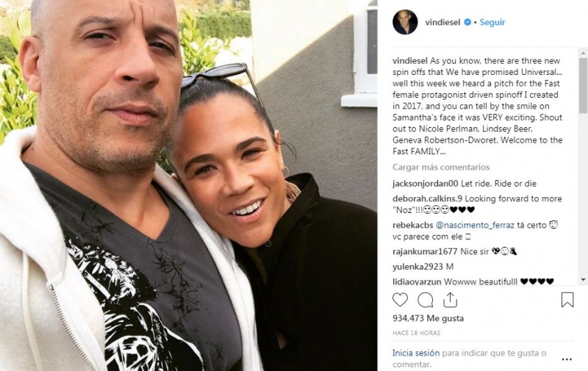The height and width of the screenshot is (371, 588).
Task: Share the post using the upload arrow icon
Action: [x=450, y=300]
